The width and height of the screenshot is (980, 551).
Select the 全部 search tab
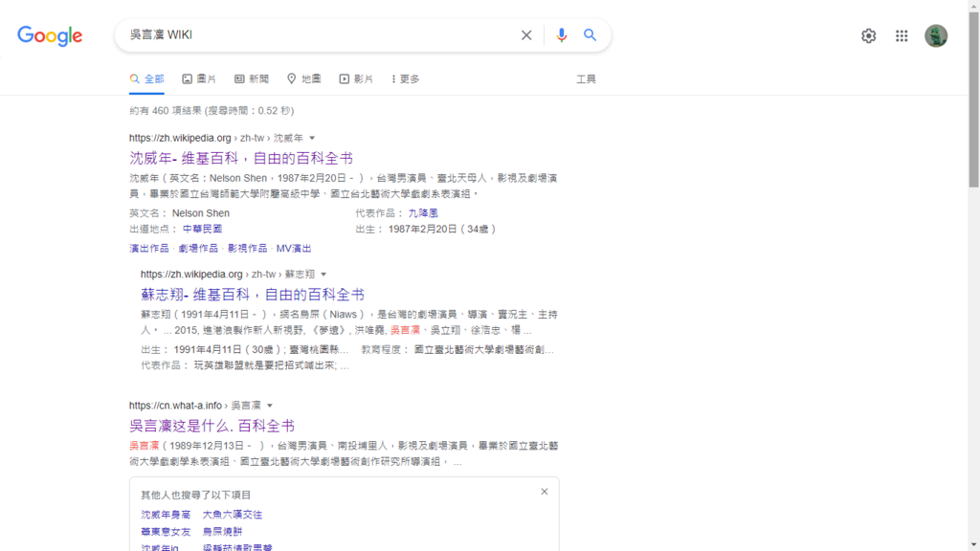coord(146,78)
